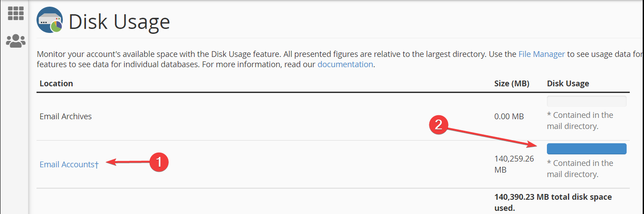Click the red circle annotation numbered 2

point(438,125)
